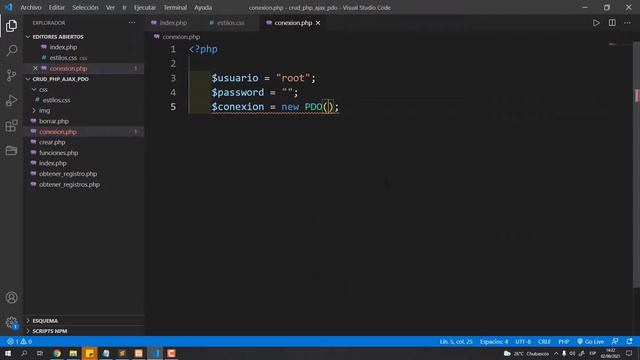Open the folder-shaped view icon in the activity bar
This screenshot has height=360, width=640.
pos(11,151)
